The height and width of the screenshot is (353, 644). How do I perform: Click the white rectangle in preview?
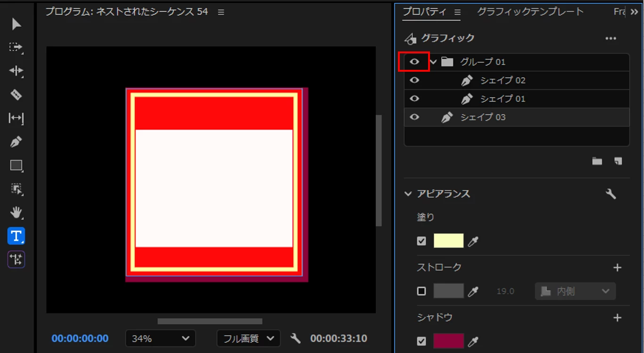(214, 188)
